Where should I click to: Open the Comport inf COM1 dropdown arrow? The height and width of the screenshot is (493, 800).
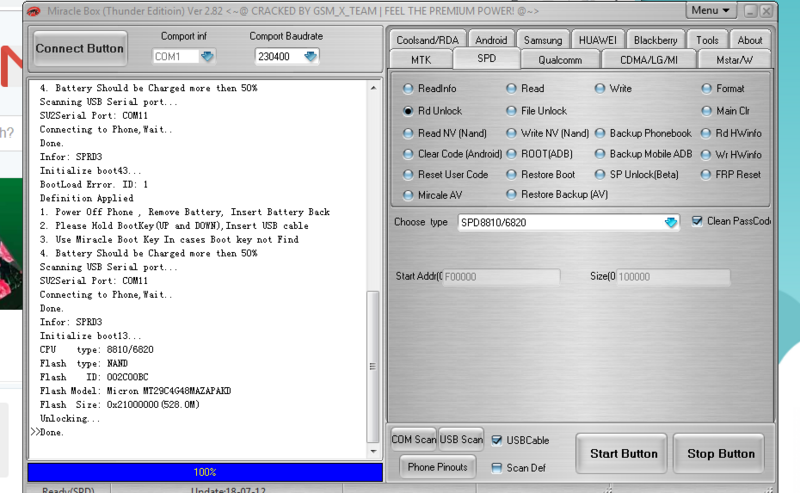tap(207, 56)
